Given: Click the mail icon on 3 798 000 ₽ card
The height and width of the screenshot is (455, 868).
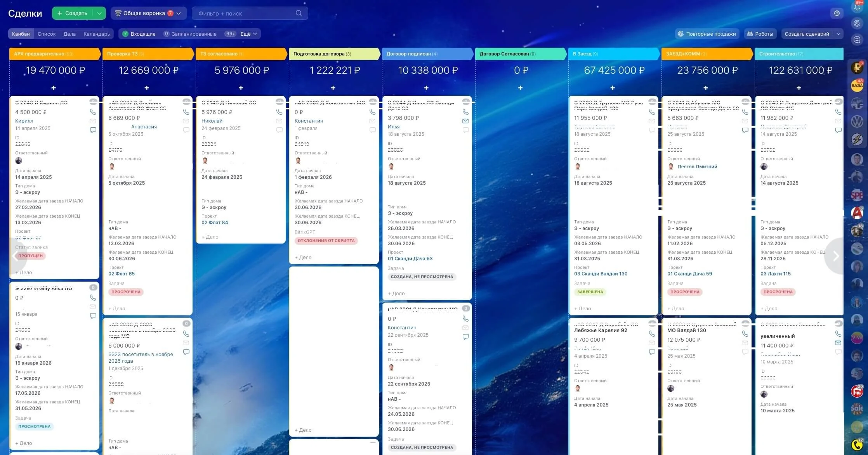Looking at the screenshot, I should (465, 121).
